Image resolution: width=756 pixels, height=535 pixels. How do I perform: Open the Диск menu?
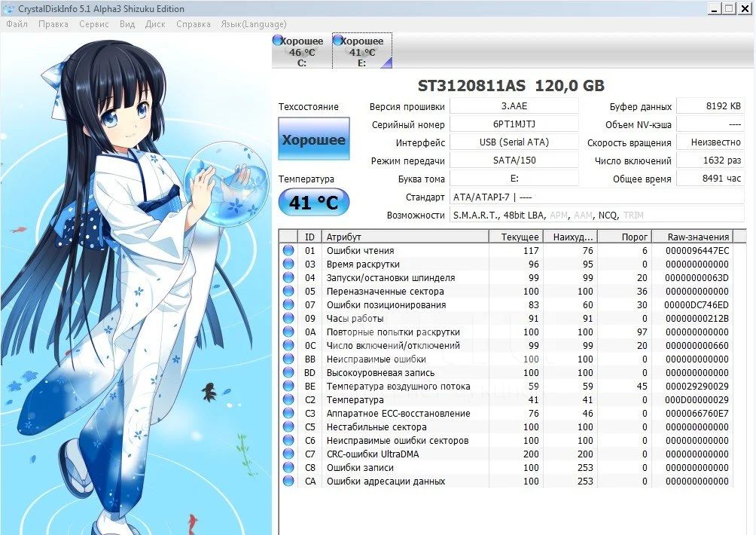pos(155,23)
